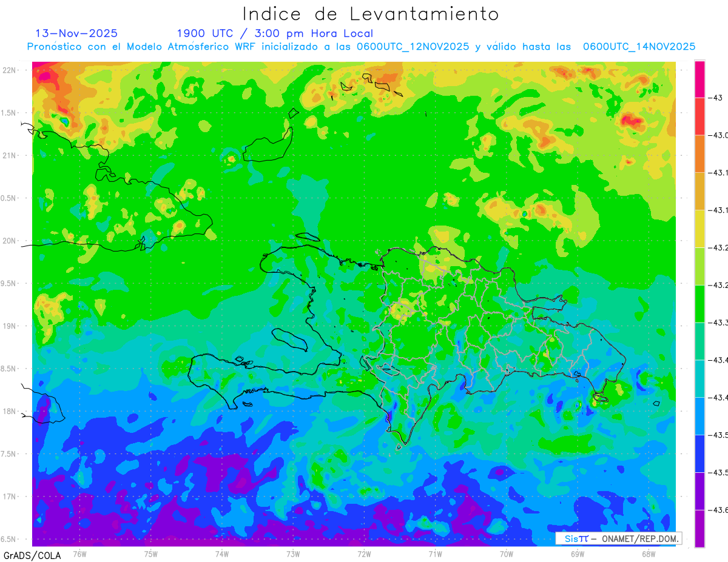Click the '71W' longitude label
728x562 pixels.
tap(435, 554)
